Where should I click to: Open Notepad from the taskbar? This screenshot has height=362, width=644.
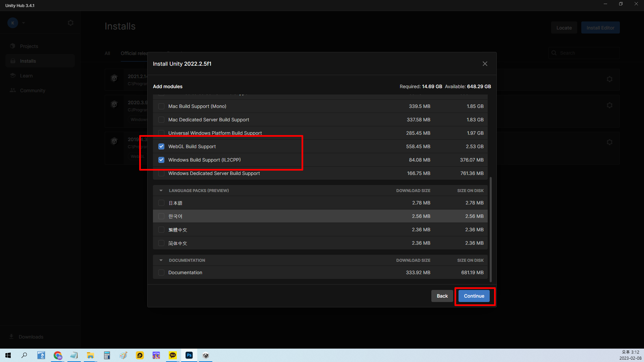(x=74, y=355)
